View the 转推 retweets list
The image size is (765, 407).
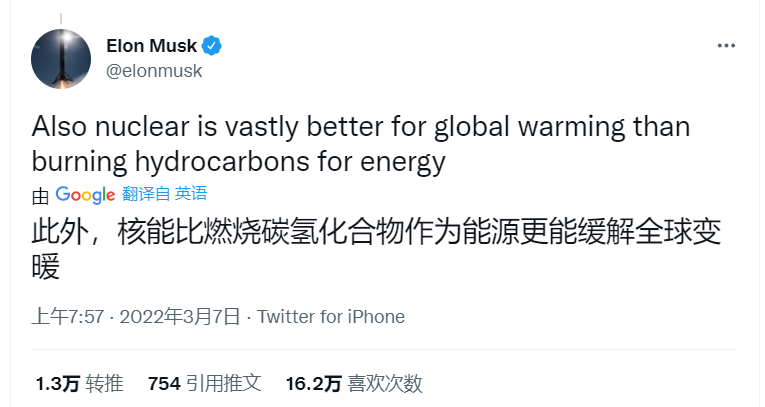[x=104, y=383]
